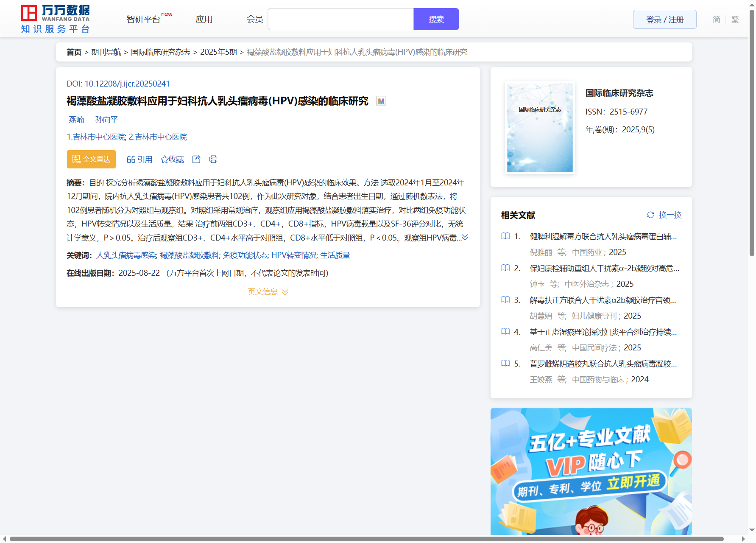This screenshot has height=543, width=756.
Task: Refresh related literature with 换一换
Action: coord(664,215)
